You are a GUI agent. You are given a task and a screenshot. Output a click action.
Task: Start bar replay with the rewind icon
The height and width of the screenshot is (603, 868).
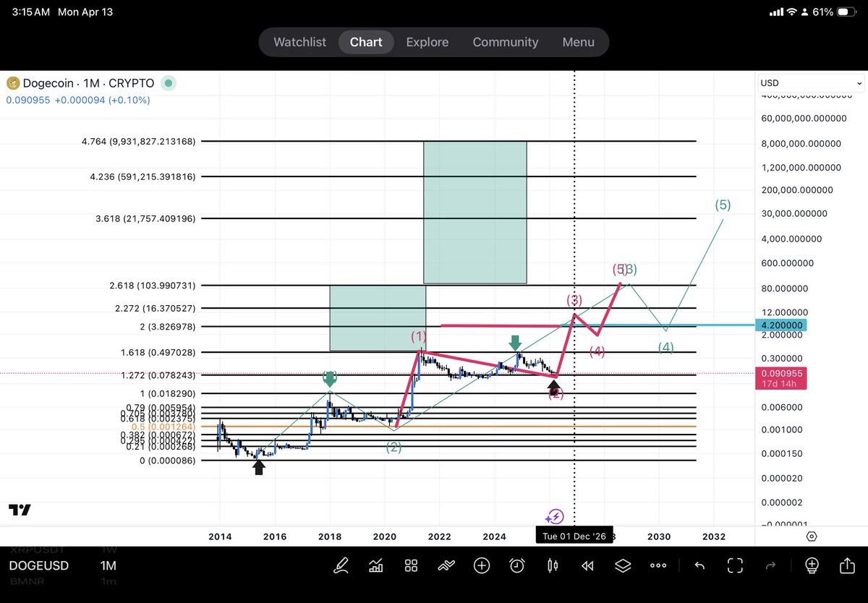point(587,565)
